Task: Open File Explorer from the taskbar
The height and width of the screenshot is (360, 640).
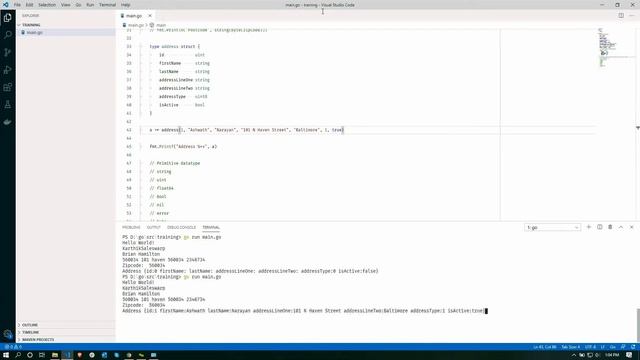Action: click(x=55, y=355)
